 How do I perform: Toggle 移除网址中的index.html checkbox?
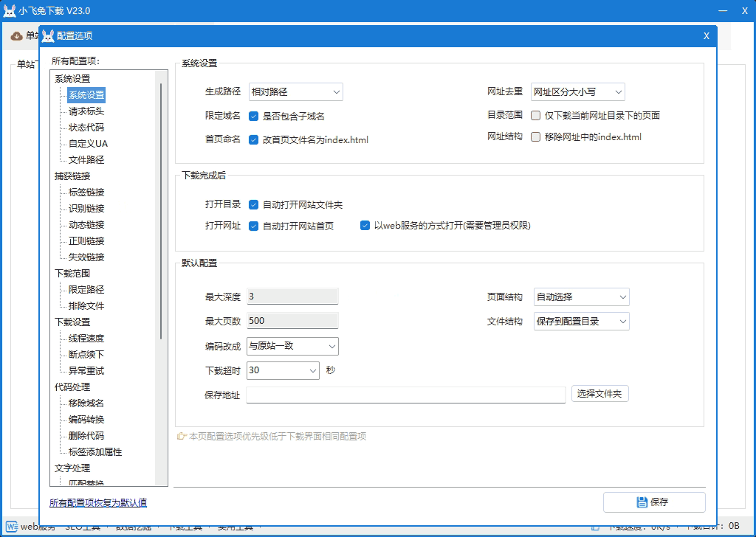pos(536,137)
